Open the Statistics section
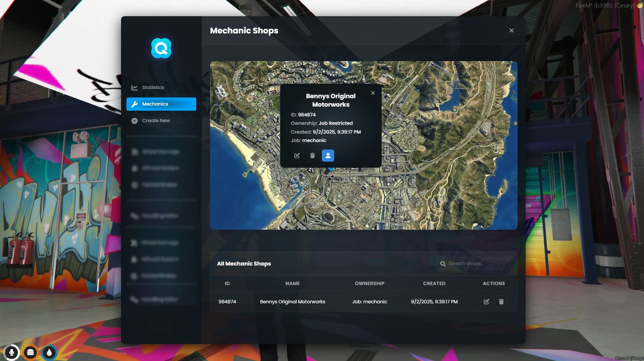The width and height of the screenshot is (644, 361). click(153, 87)
